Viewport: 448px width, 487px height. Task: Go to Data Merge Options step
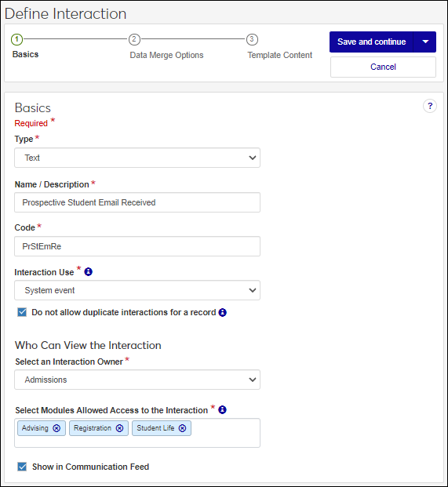(166, 55)
